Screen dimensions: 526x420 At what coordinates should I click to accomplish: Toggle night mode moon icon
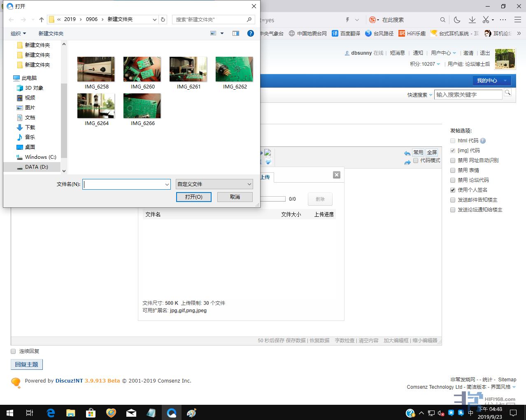coord(457,20)
